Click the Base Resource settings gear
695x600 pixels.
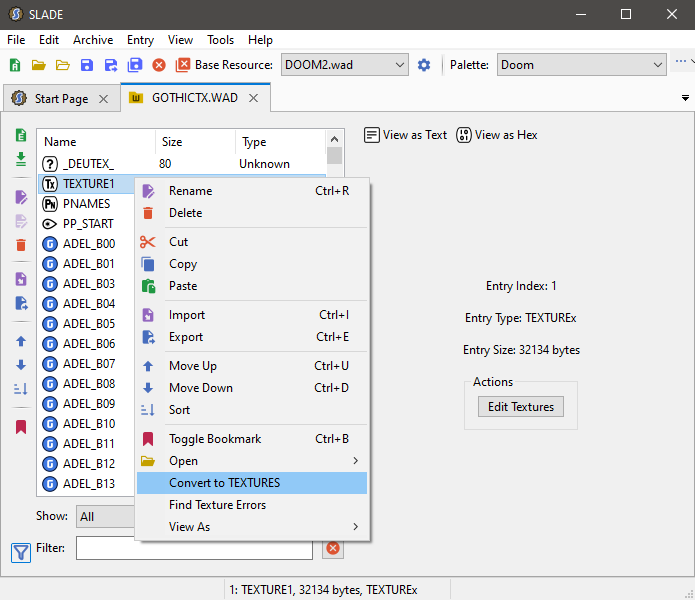(424, 65)
